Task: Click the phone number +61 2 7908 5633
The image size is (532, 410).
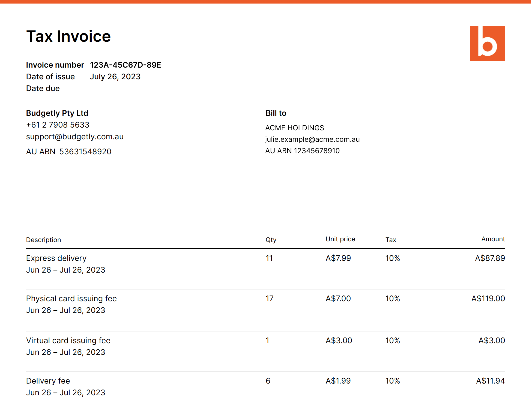Action: [x=58, y=125]
